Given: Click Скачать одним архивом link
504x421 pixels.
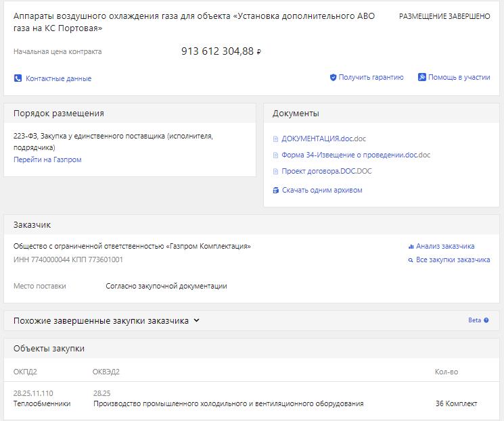Looking at the screenshot, I should click(322, 190).
